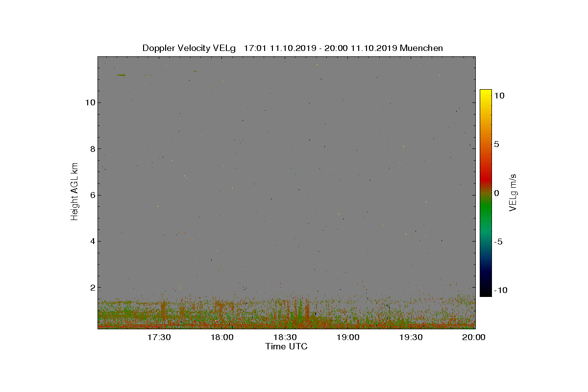Screen dimensions: 588x392
Task: Click the "18:00" time tick label
Action: (x=222, y=337)
